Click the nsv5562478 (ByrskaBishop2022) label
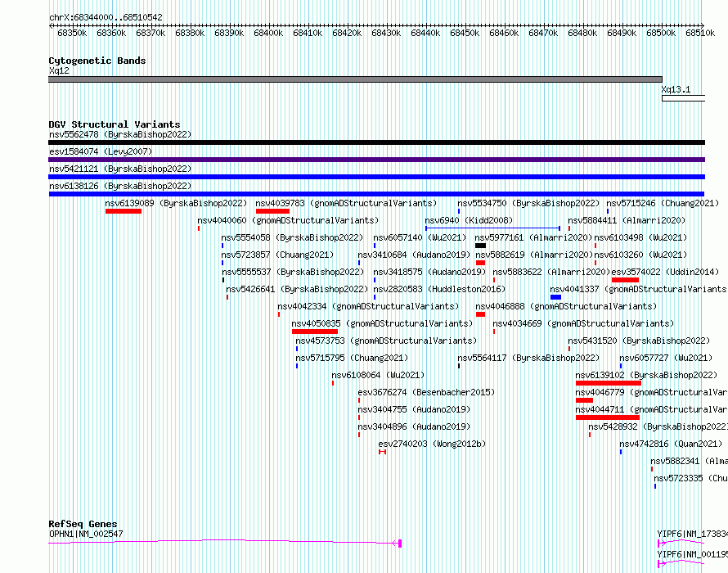Screen dimensions: 728x573 (120, 135)
